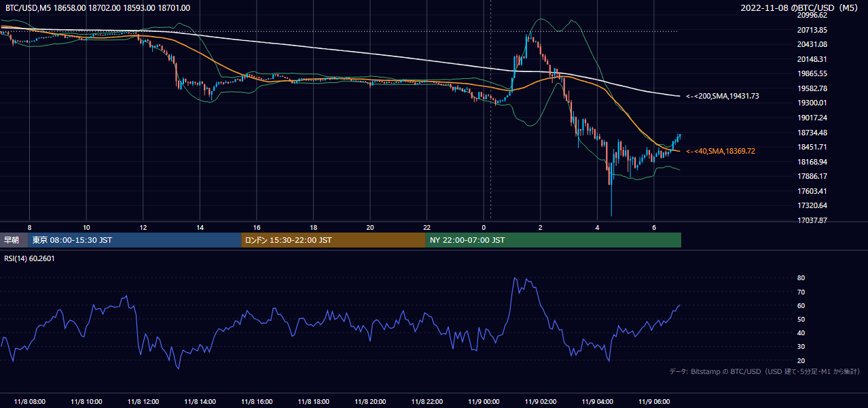This screenshot has height=408, width=868.
Task: Click price axis value 17886.17
Action: [x=812, y=176]
